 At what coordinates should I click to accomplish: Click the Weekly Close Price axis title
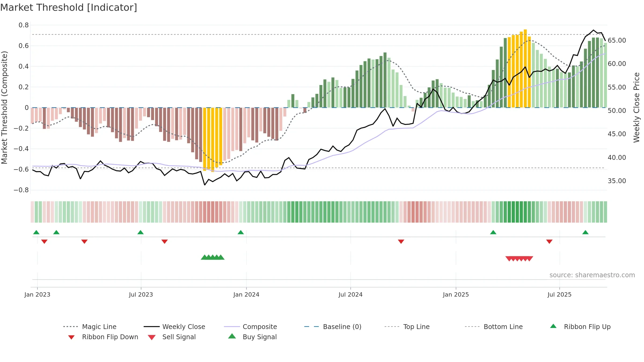tap(636, 108)
